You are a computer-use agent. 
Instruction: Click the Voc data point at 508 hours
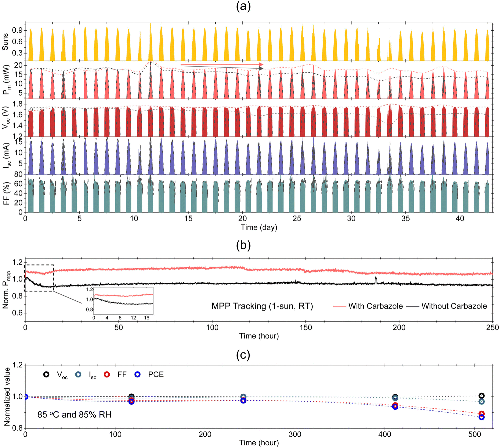click(481, 396)
